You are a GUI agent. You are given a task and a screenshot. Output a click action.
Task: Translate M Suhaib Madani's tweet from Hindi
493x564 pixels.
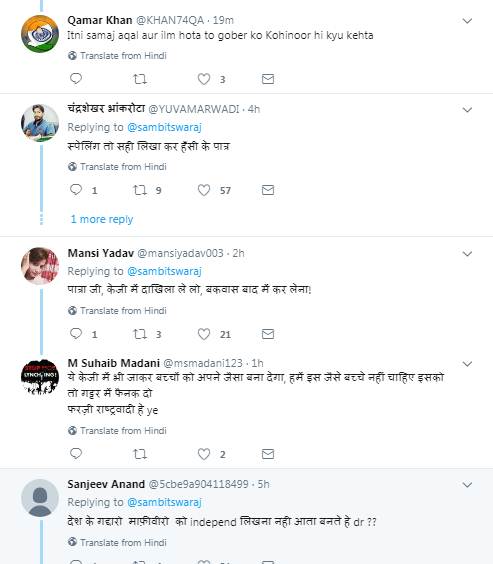click(118, 431)
